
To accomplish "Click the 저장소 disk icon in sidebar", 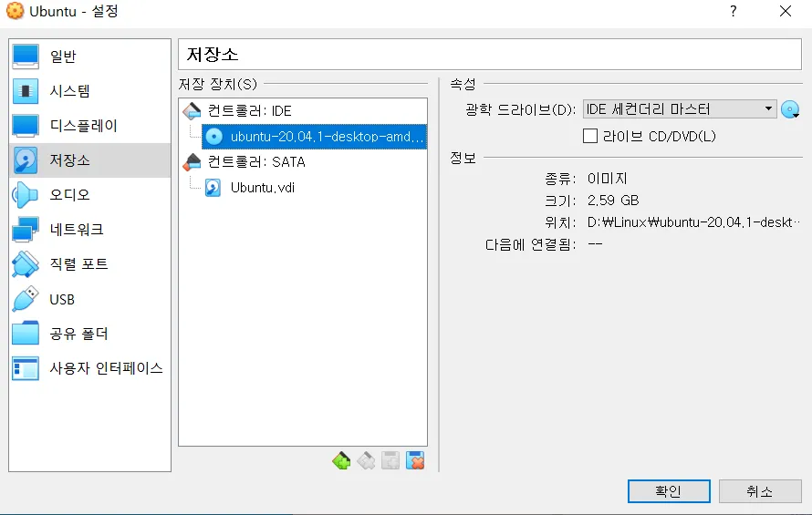I will [x=25, y=160].
